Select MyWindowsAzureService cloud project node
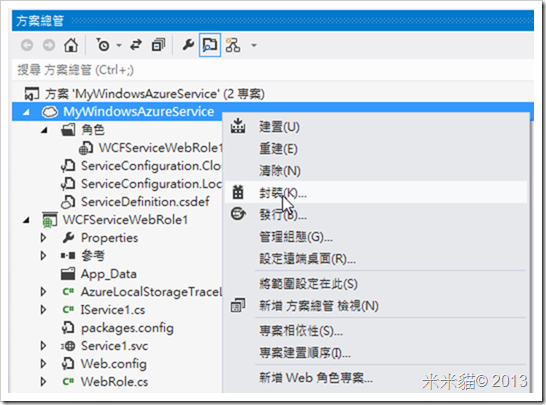Viewport: 546px width, 405px height. tap(138, 112)
